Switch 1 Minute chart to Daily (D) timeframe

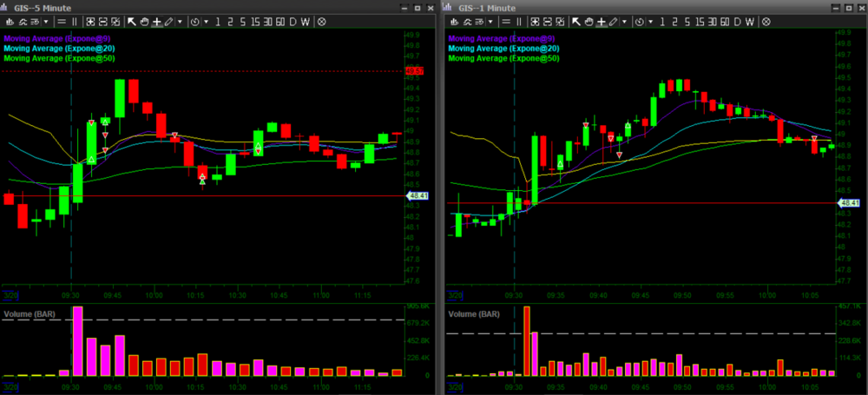point(736,21)
